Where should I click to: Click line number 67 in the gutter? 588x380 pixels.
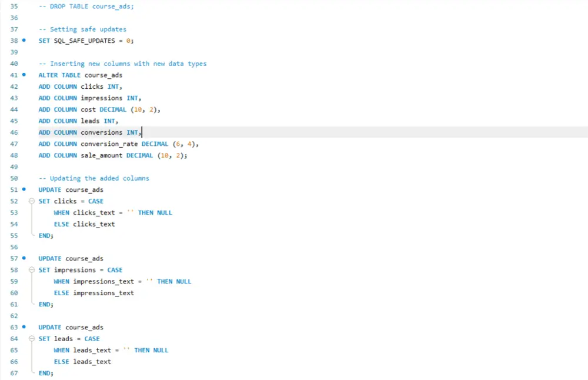tap(14, 373)
